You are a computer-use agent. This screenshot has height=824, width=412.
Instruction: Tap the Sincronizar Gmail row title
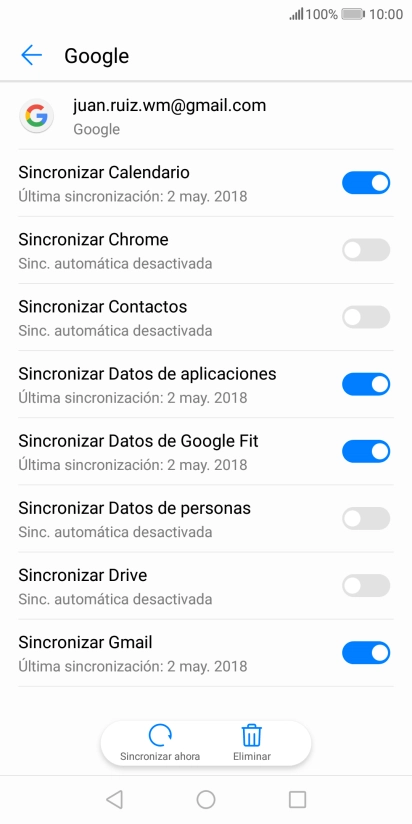click(85, 642)
